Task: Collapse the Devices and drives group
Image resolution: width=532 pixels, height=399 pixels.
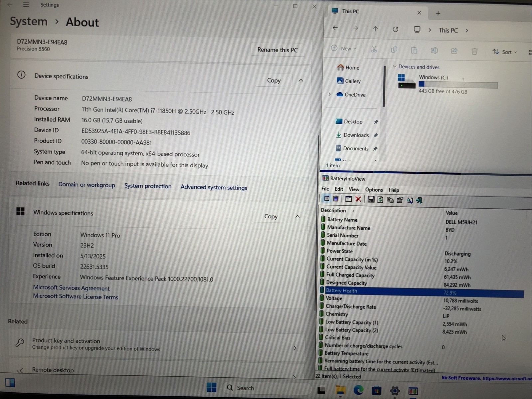Action: (395, 67)
